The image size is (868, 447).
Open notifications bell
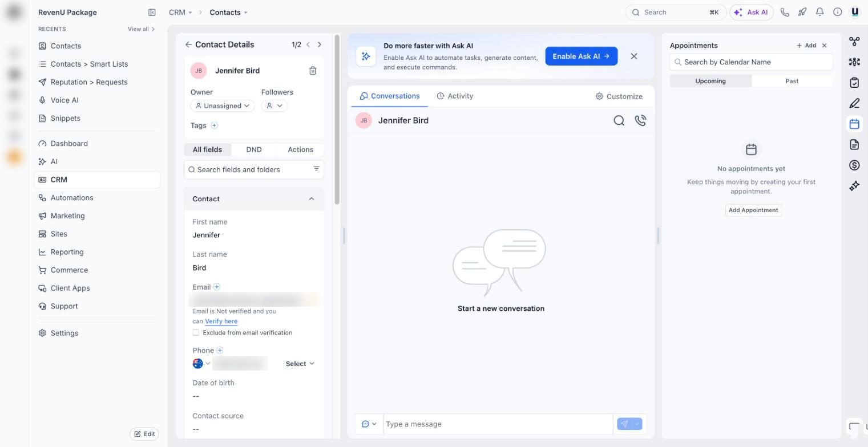820,12
